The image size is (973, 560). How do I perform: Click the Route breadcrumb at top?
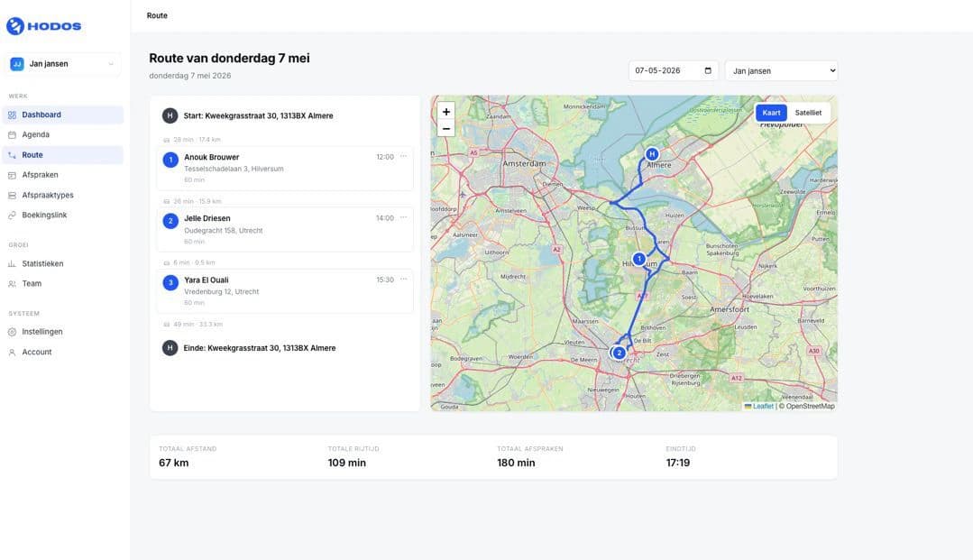point(157,15)
